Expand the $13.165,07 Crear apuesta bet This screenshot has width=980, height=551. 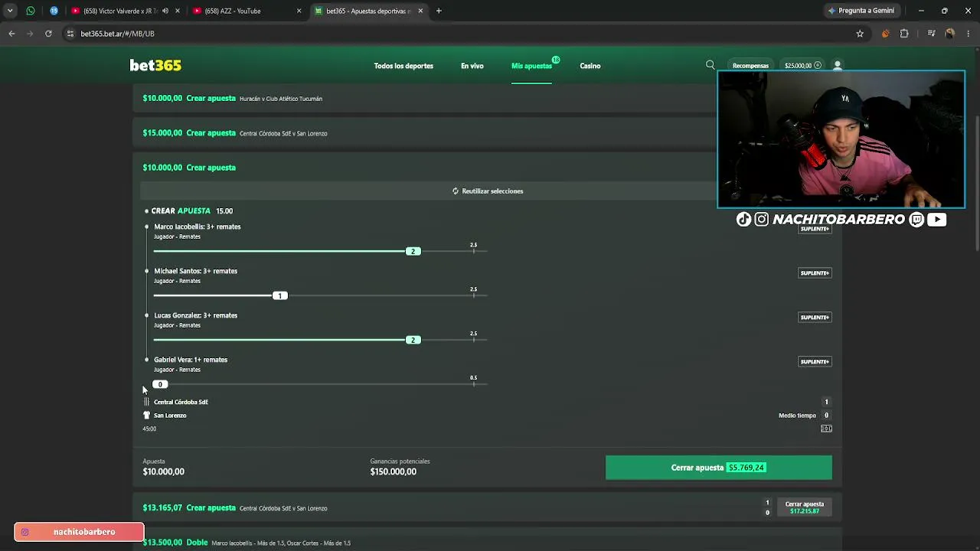pos(487,508)
